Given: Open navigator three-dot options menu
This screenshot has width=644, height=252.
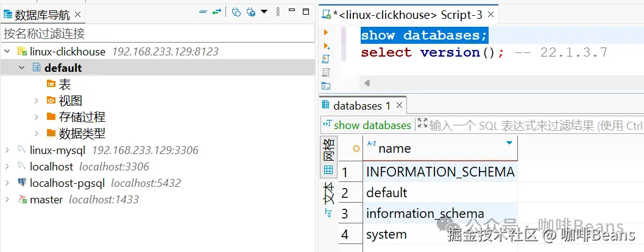Looking at the screenshot, I should tap(278, 12).
